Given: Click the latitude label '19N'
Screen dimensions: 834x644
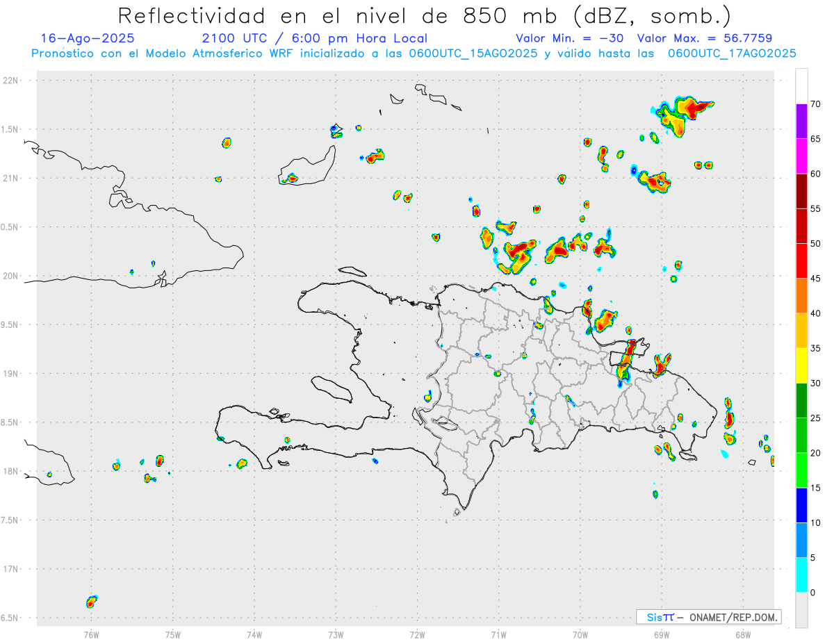Looking at the screenshot, I should [12, 374].
